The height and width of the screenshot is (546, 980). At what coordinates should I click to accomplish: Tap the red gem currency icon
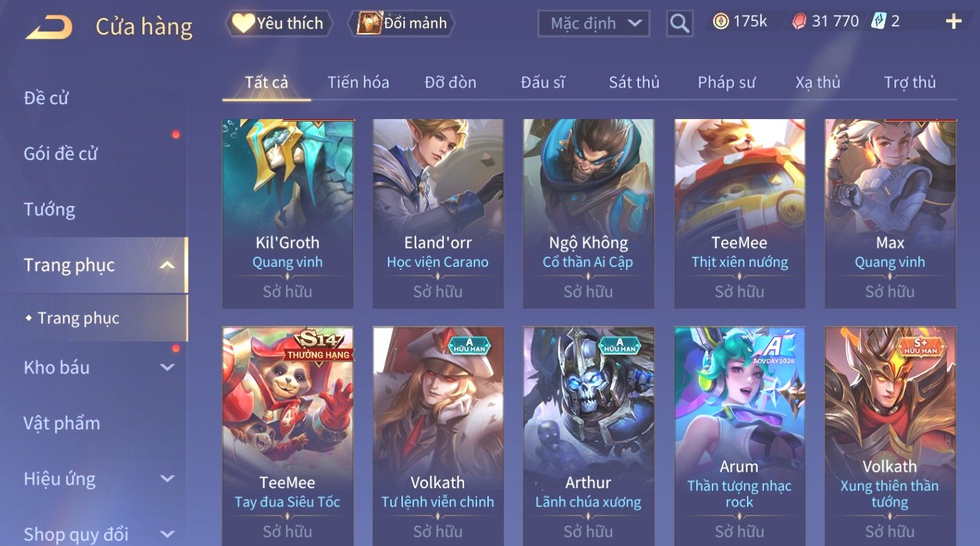click(x=799, y=22)
